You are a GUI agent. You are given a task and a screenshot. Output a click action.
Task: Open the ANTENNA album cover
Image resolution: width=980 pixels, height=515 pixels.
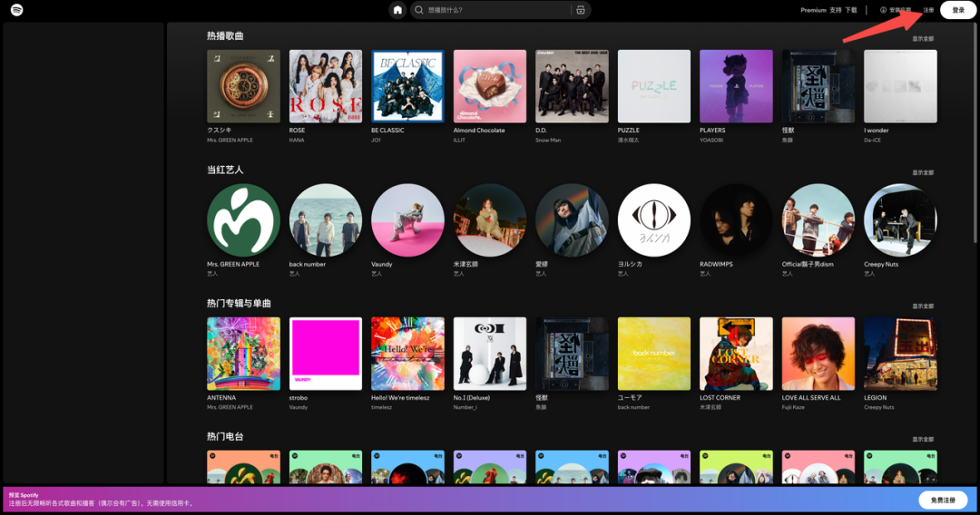244,354
